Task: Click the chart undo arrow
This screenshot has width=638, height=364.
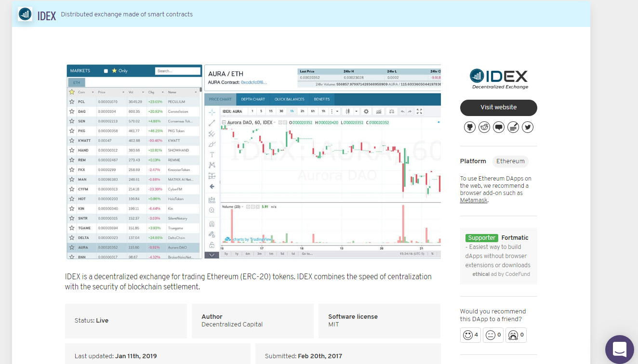Action: click(402, 111)
